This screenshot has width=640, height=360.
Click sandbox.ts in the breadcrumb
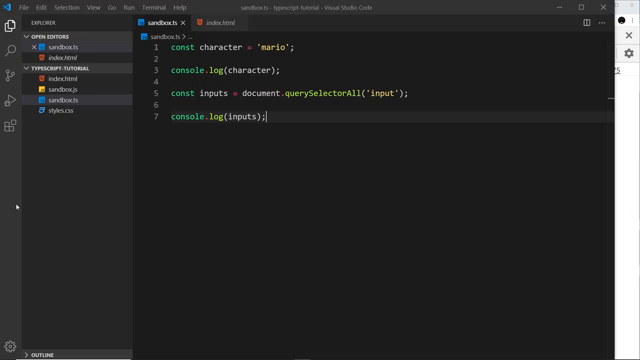[165, 37]
